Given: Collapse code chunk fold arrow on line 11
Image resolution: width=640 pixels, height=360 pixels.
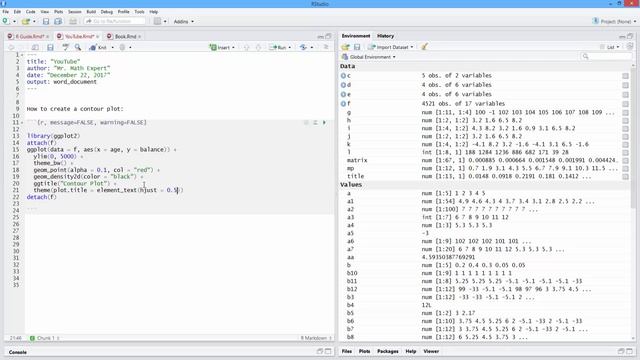Looking at the screenshot, I should [22, 123].
